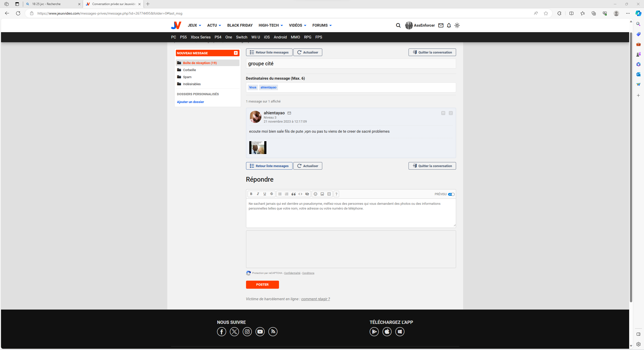Toggle light/dark theme sun icon
This screenshot has height=350, width=644.
[457, 25]
